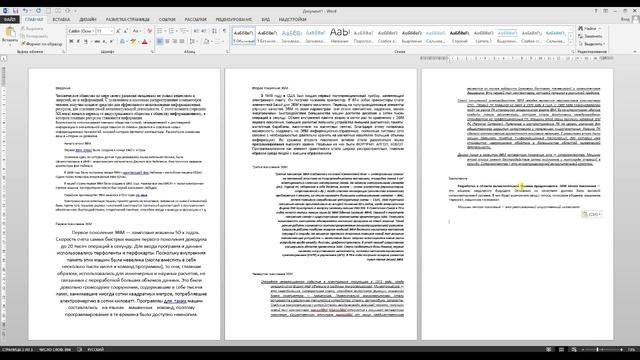
Task: Apply the Обычный (Normal) style
Action: click(244, 36)
